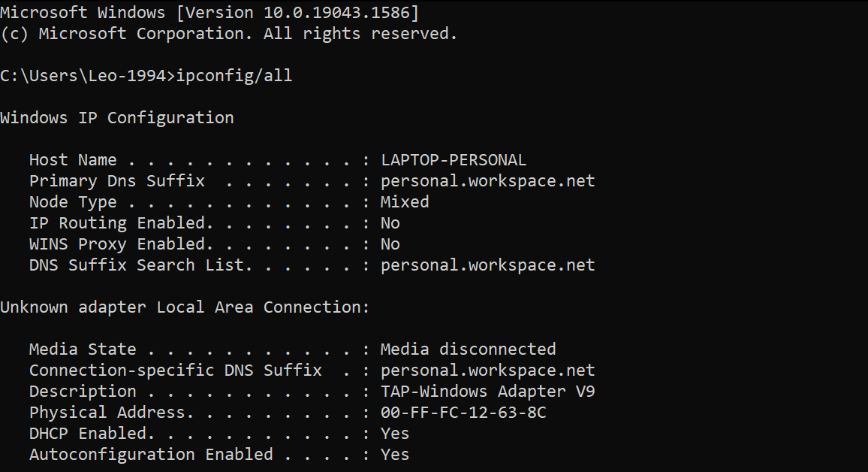The height and width of the screenshot is (472, 868).
Task: Click the WINS Proxy Enabled No value
Action: click(x=390, y=244)
